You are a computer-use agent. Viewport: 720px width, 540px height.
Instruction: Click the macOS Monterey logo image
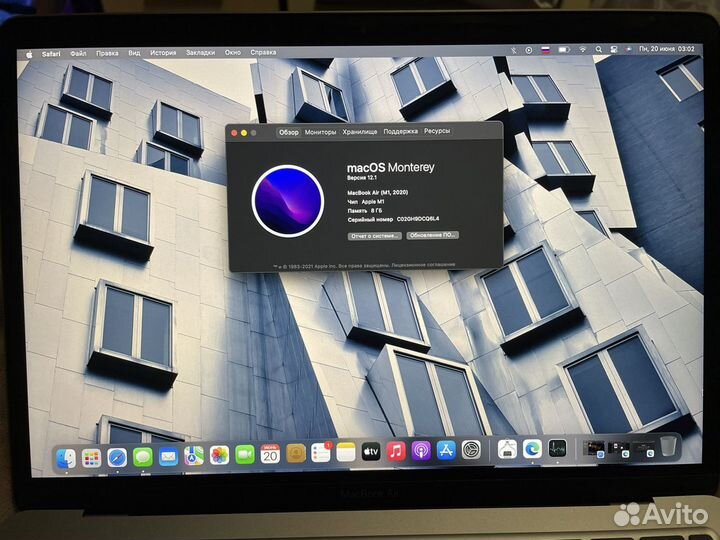click(x=288, y=201)
